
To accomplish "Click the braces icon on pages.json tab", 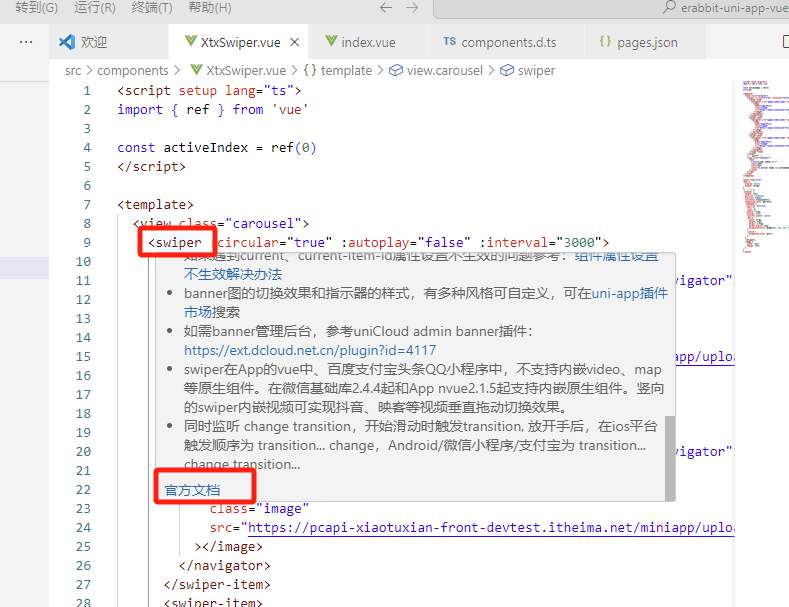I will [605, 42].
